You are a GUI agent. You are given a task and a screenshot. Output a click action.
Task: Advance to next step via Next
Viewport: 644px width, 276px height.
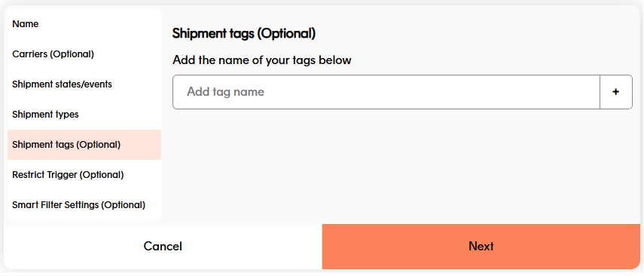(x=481, y=247)
